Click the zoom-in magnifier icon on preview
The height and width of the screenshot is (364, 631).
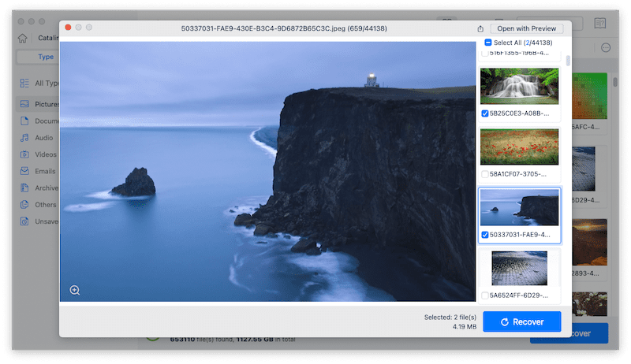tap(75, 290)
